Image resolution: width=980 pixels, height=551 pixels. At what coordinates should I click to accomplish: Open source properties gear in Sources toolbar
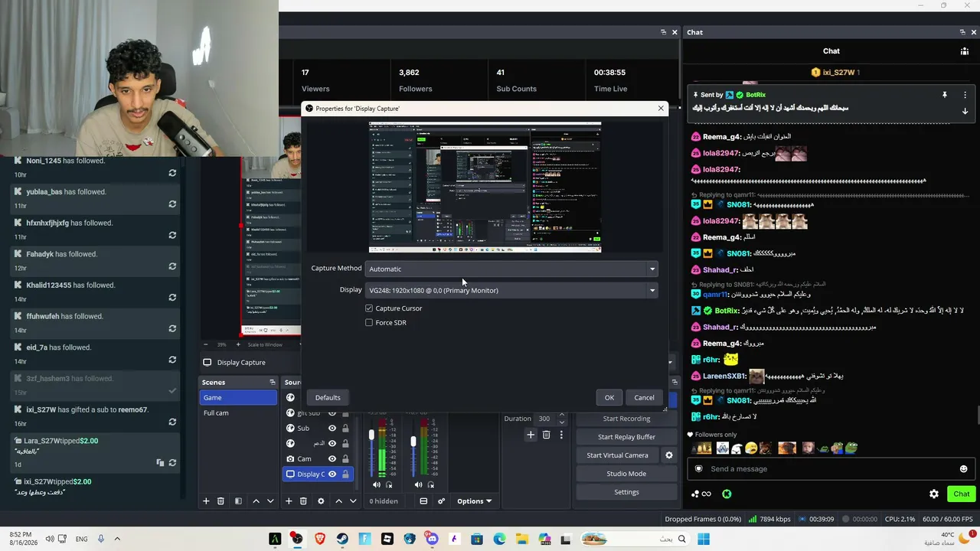321,501
